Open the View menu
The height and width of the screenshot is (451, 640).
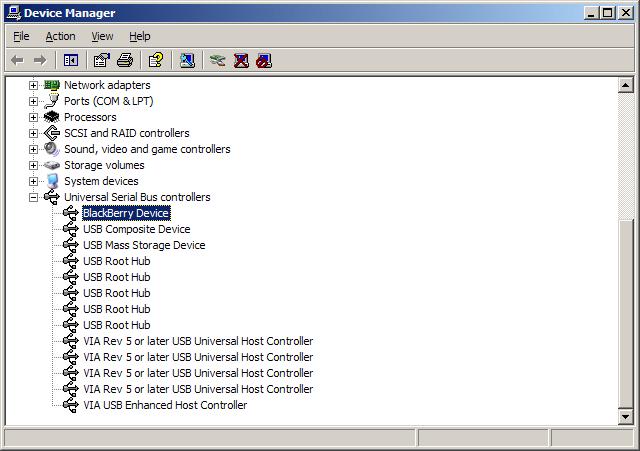coord(102,36)
